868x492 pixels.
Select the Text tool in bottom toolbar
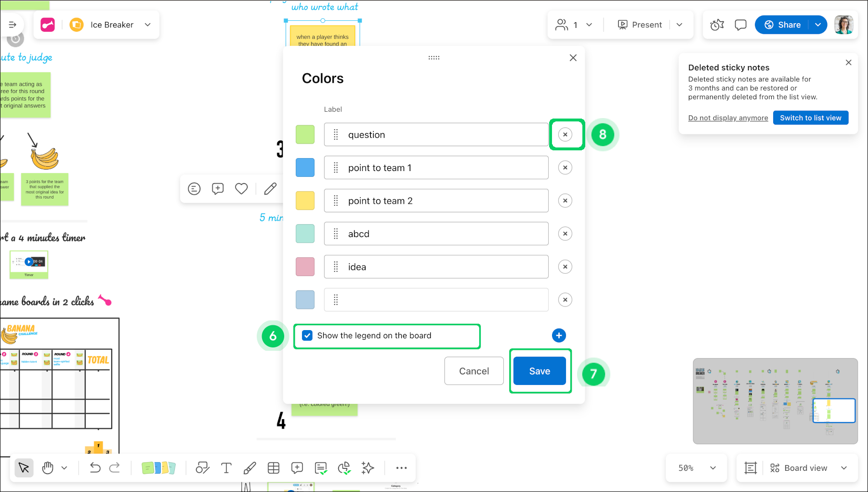click(226, 468)
